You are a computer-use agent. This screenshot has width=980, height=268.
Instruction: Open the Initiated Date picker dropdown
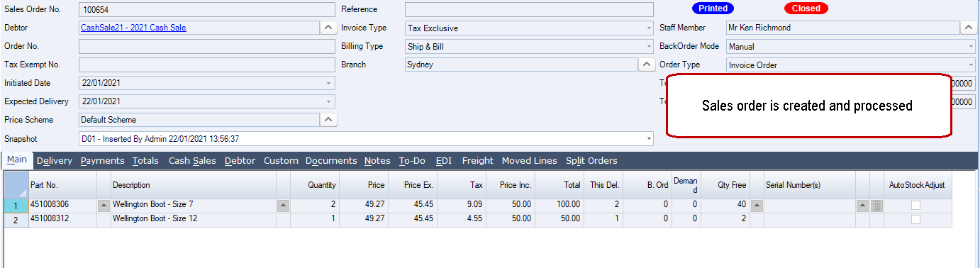click(x=328, y=84)
